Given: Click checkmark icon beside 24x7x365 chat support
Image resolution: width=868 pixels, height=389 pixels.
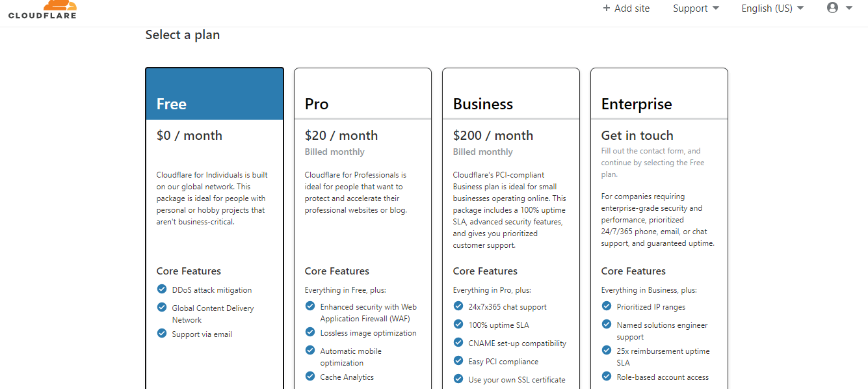Looking at the screenshot, I should pyautogui.click(x=458, y=306).
